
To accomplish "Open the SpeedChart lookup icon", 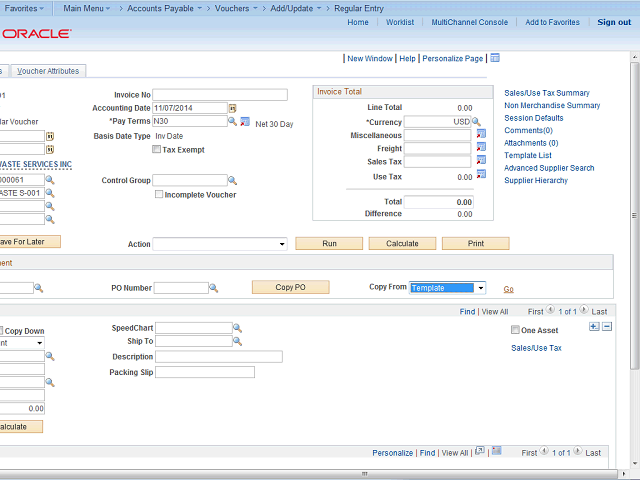I will pyautogui.click(x=238, y=328).
